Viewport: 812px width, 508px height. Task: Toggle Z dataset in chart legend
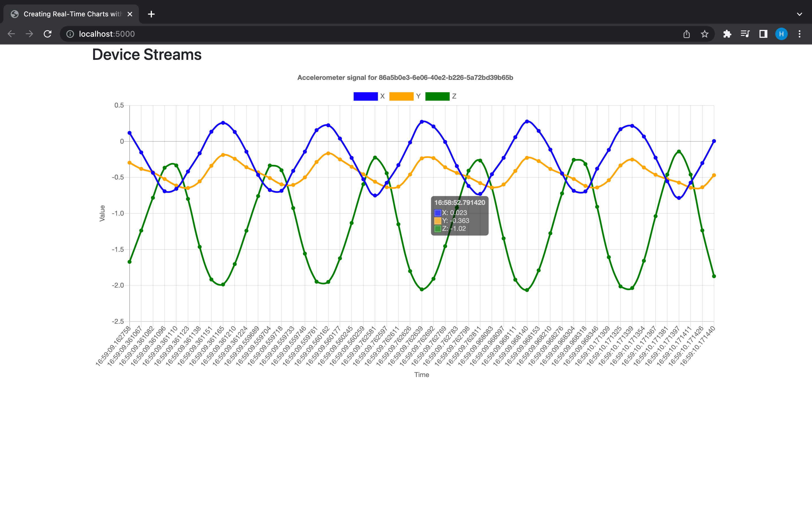click(x=437, y=97)
